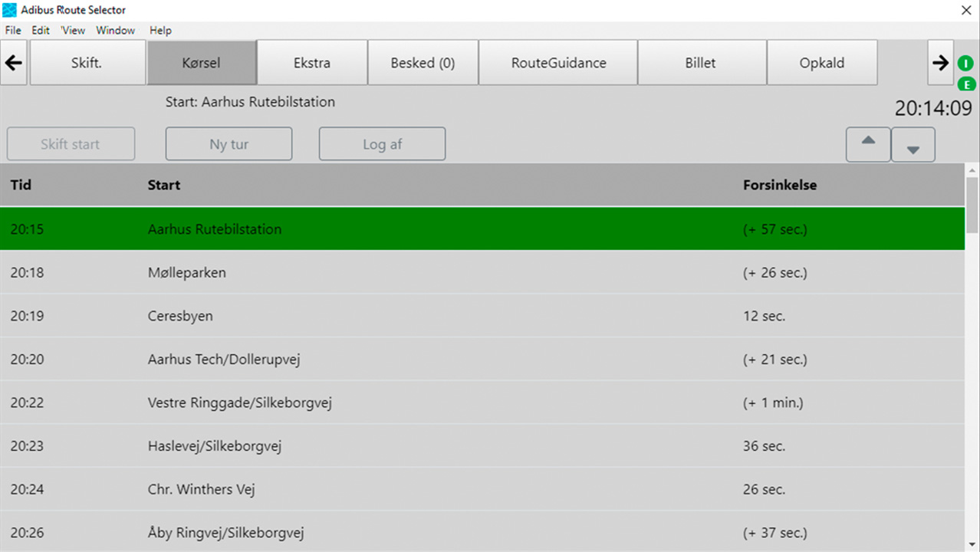
Task: Open the Opkald tab
Action: tap(822, 63)
